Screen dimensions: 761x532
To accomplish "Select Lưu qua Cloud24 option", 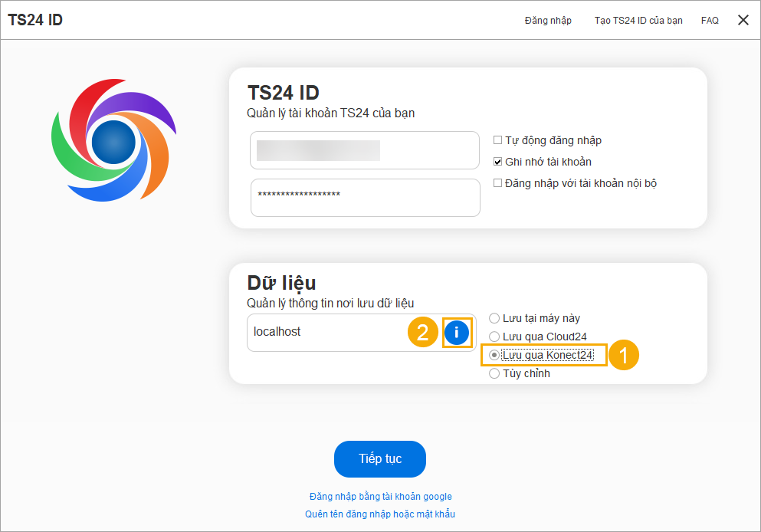I will 494,337.
